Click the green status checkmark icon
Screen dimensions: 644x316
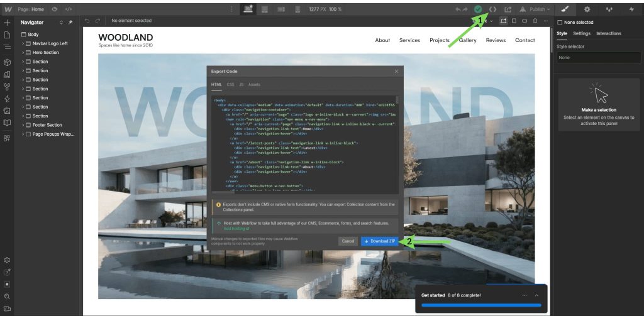tap(478, 9)
